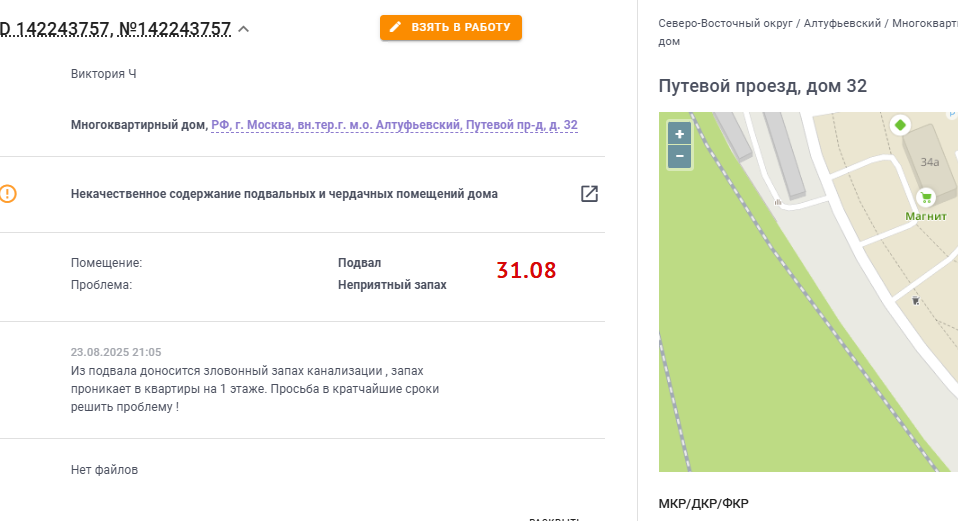Open request ID 142243757 title link
The height and width of the screenshot is (521, 958).
[x=115, y=29]
